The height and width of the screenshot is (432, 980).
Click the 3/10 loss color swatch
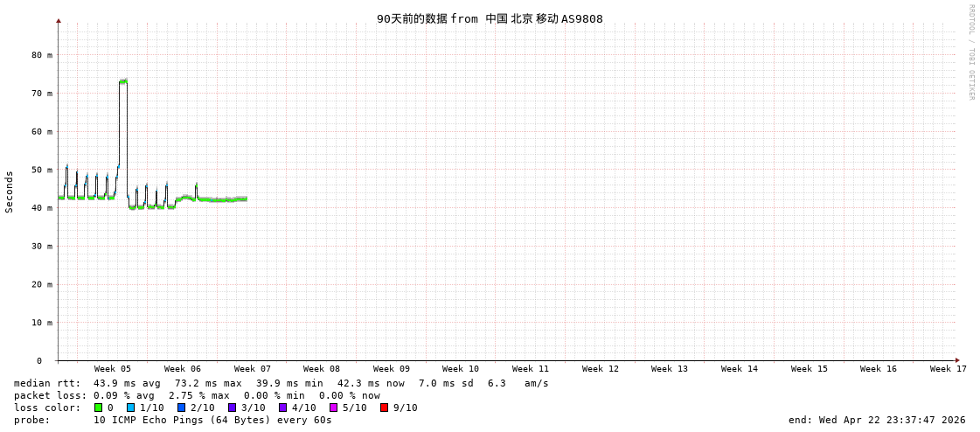pos(232,408)
